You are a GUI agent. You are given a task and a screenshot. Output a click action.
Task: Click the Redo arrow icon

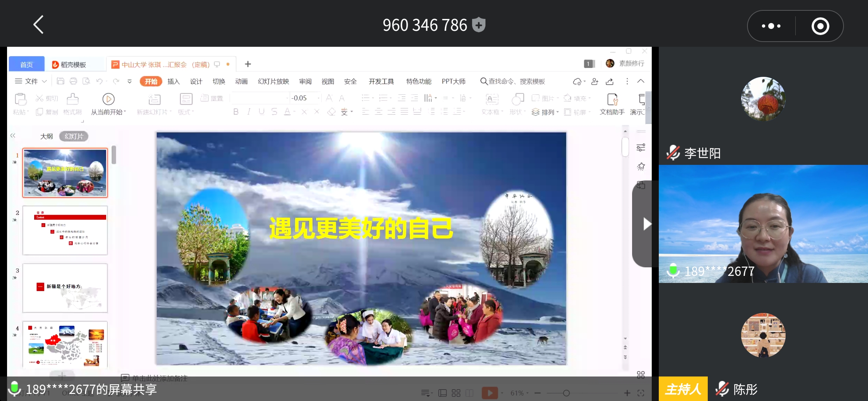point(116,81)
